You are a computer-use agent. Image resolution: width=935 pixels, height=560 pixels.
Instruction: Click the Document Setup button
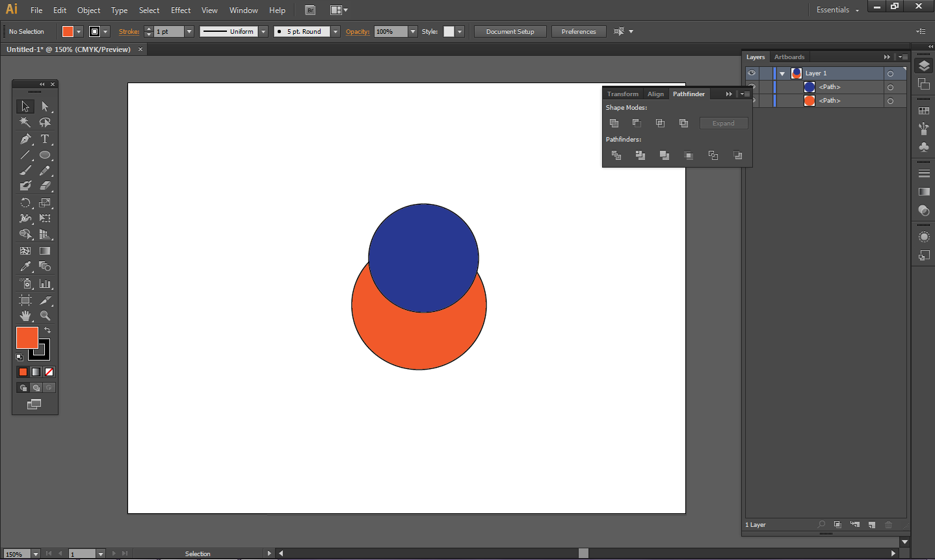510,31
